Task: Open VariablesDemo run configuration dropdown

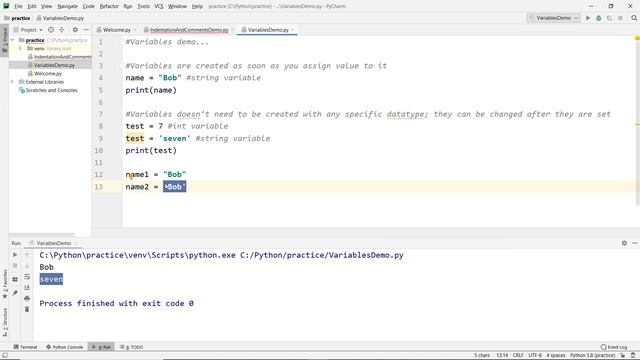Action: [553, 18]
